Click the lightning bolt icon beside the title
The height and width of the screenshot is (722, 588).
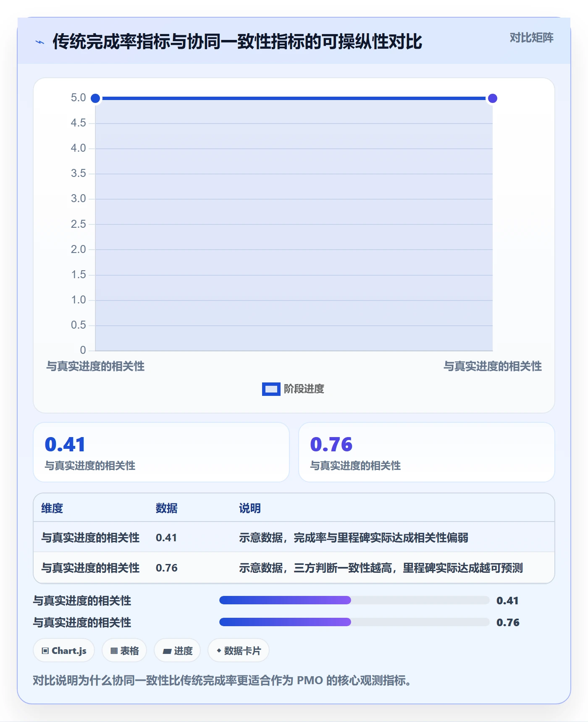[40, 42]
